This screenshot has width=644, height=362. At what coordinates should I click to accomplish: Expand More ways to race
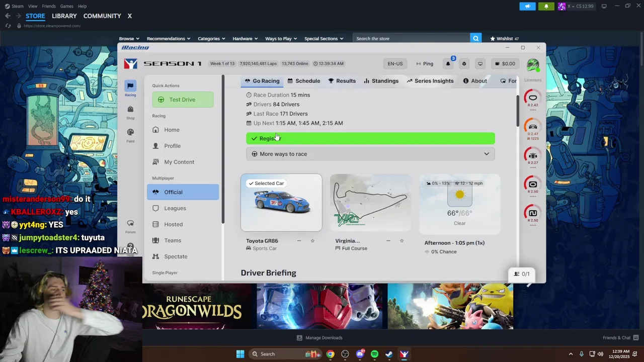(370, 154)
